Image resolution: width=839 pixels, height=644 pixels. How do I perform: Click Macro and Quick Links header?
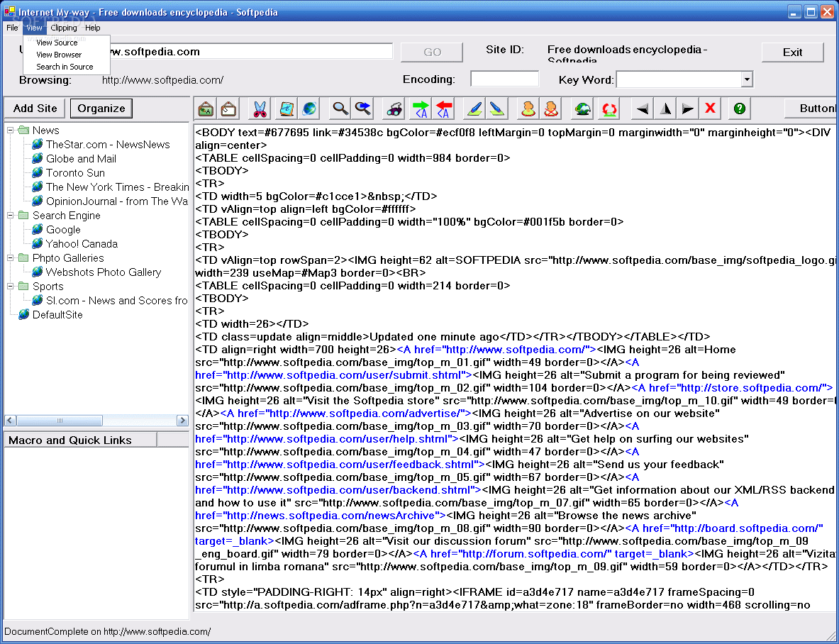tap(81, 440)
